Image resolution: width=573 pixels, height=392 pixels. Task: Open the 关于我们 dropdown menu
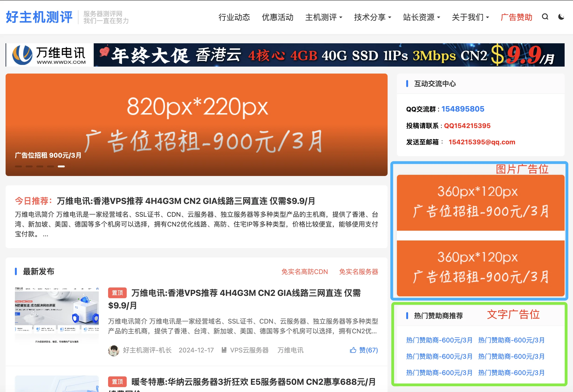click(x=471, y=17)
